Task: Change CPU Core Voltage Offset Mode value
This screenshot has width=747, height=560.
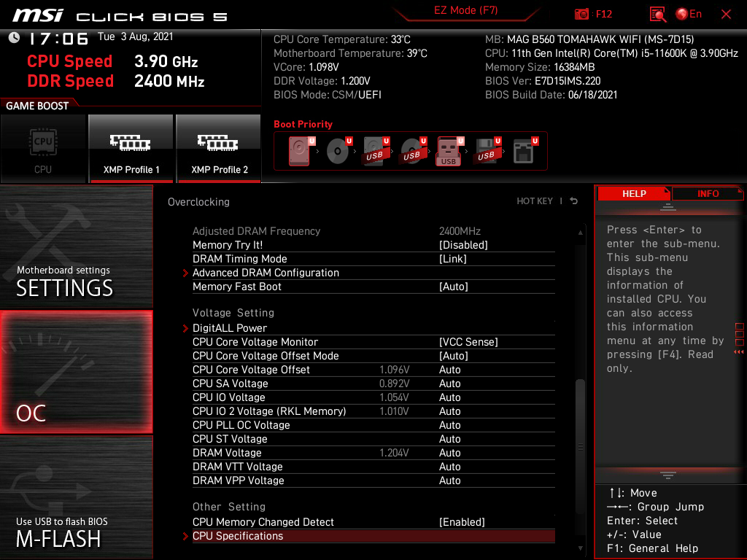Action: pyautogui.click(x=453, y=356)
